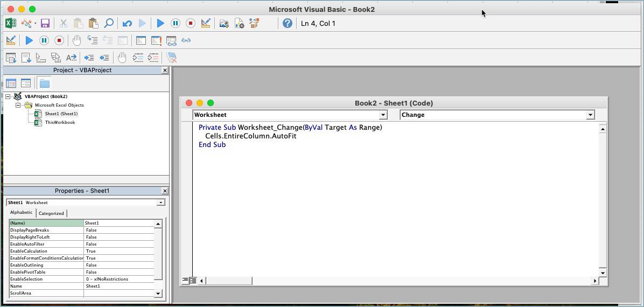Select the Alphabetic properties tab

[x=22, y=213]
